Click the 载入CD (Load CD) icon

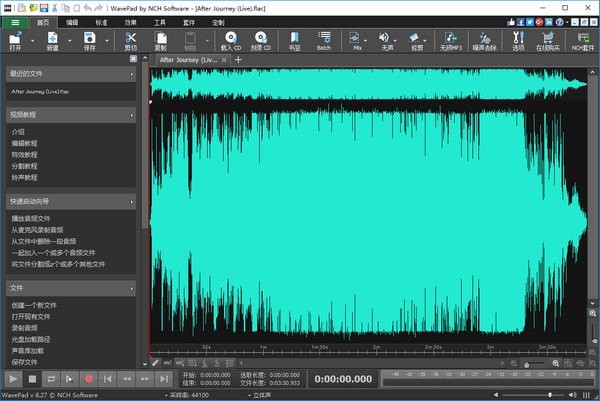click(x=231, y=40)
